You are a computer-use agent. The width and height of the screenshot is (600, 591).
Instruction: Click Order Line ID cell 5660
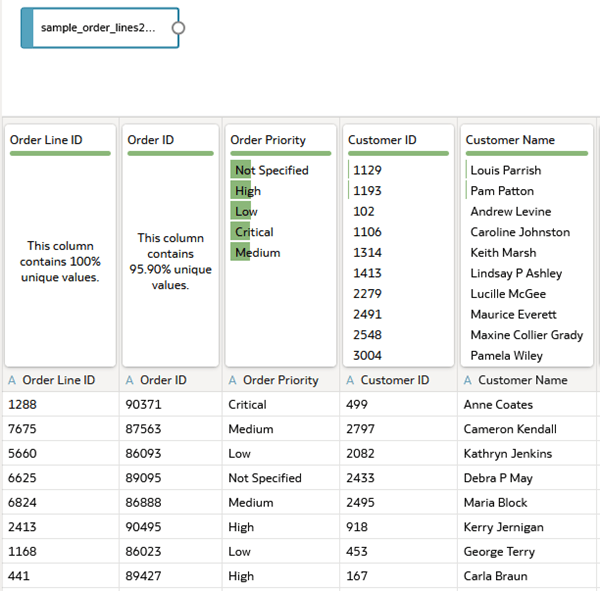coord(61,453)
